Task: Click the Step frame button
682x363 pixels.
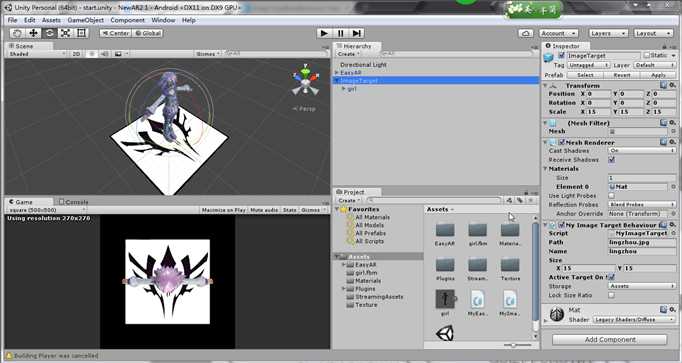Action: point(357,33)
